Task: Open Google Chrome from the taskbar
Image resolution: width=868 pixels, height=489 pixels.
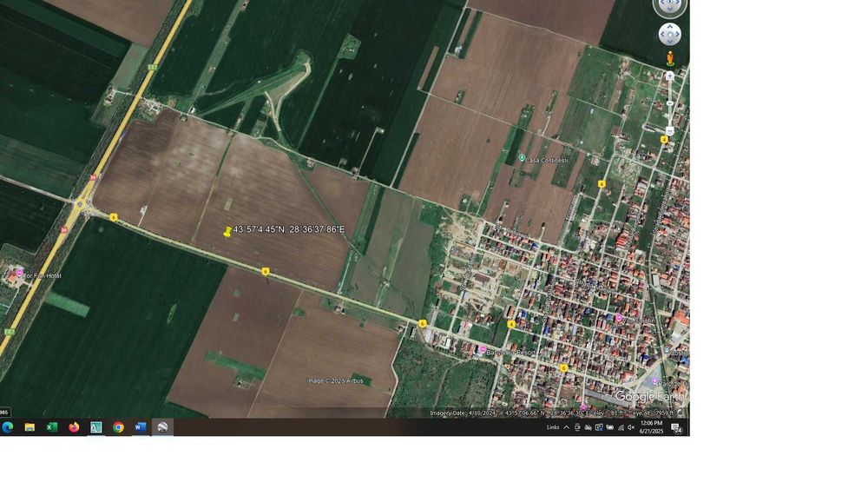Action: point(118,427)
